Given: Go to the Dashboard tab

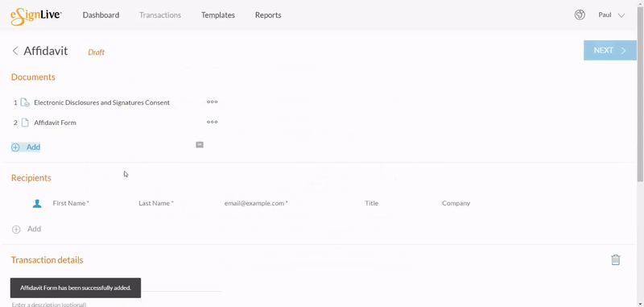Looking at the screenshot, I should click(101, 15).
